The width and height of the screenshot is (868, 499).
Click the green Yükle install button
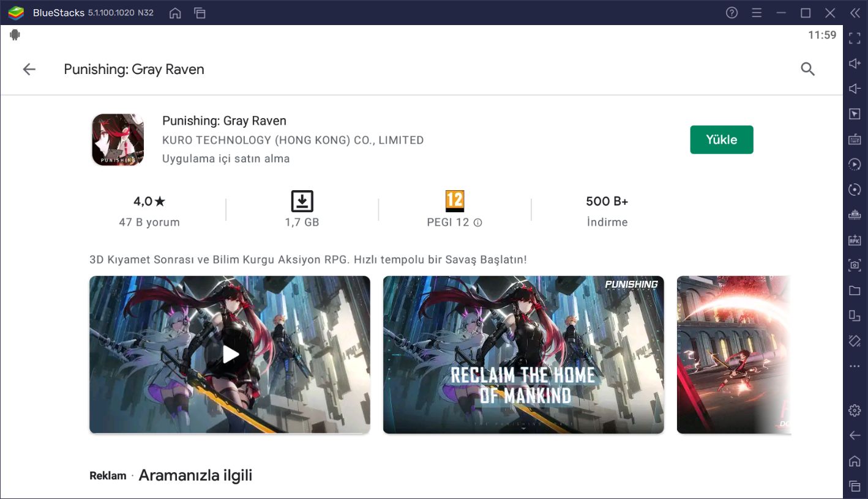point(721,139)
